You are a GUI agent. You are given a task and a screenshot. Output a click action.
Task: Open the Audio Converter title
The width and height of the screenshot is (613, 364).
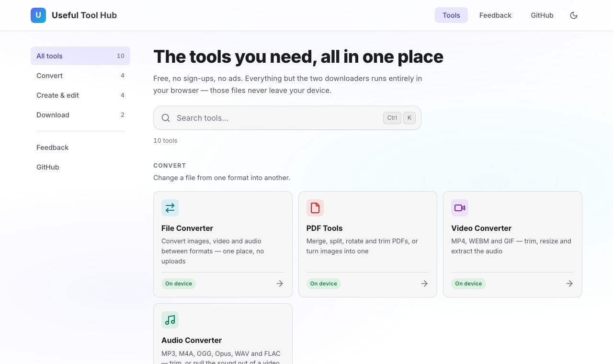[192, 340]
